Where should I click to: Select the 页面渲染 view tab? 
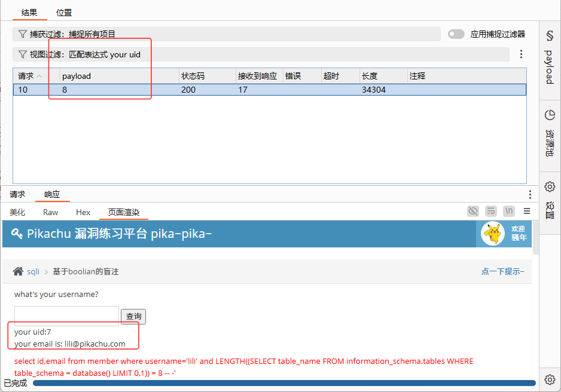click(x=124, y=212)
